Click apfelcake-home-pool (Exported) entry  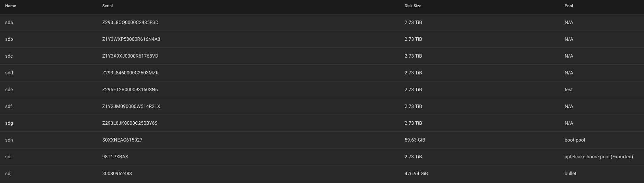[x=599, y=157]
